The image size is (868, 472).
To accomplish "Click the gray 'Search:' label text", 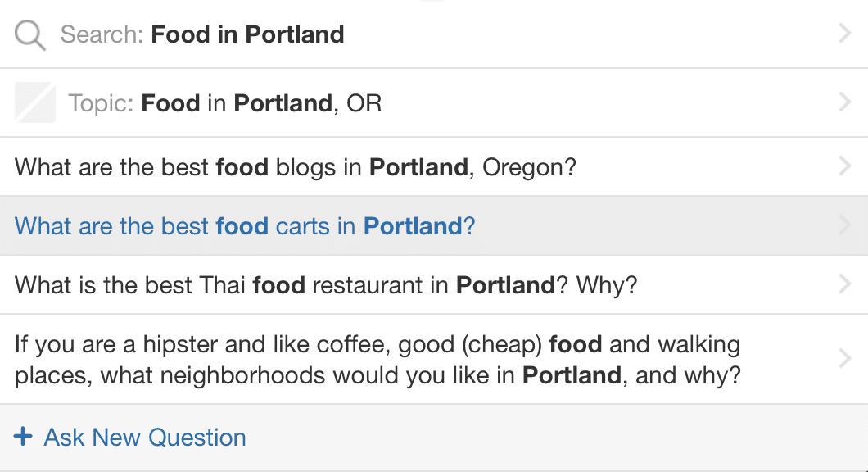I will (102, 34).
